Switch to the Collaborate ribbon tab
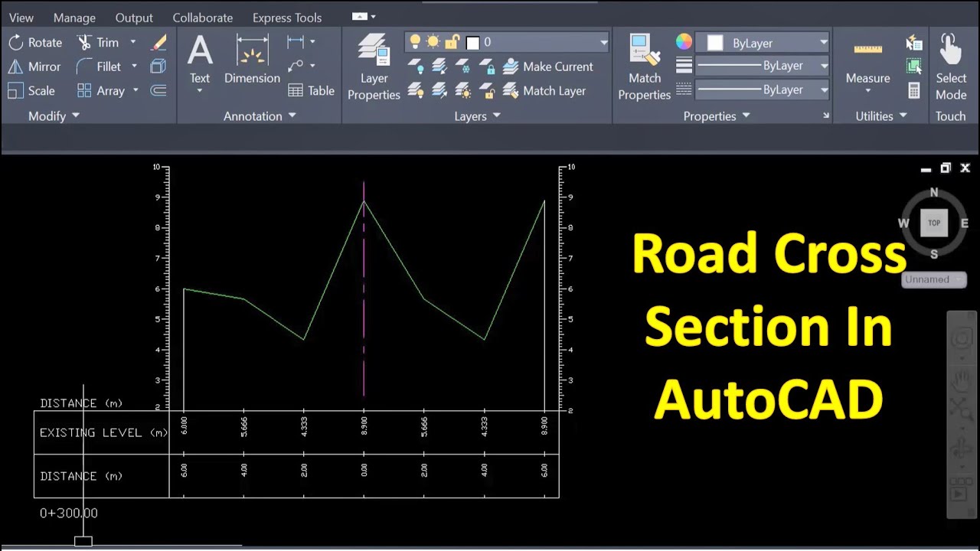 [203, 18]
